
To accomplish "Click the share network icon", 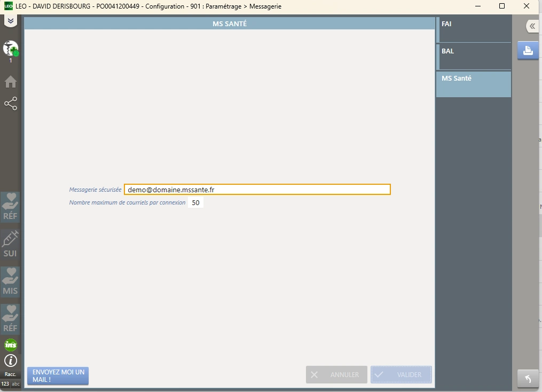I will pos(11,103).
